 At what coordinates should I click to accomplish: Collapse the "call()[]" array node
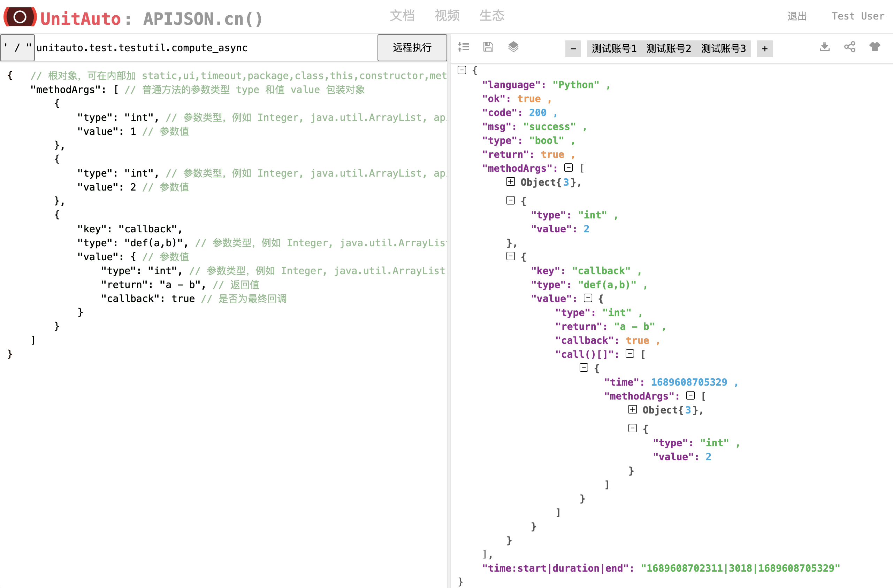pos(630,354)
